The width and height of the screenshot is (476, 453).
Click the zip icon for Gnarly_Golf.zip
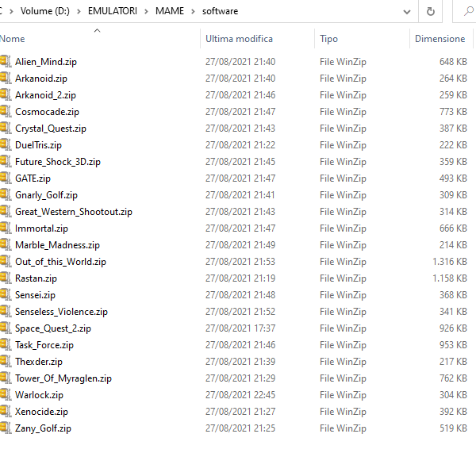pyautogui.click(x=6, y=194)
